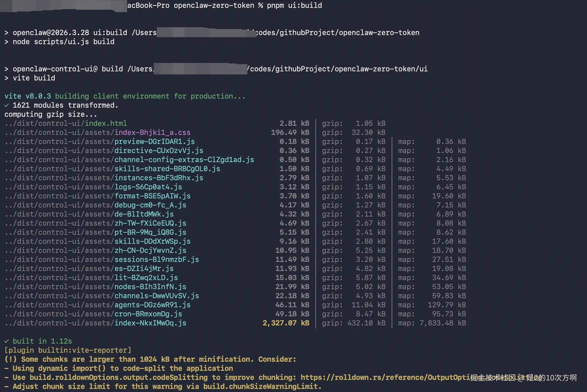Click file name preview-DGrIDAR1.js
The image size is (587, 392).
pyautogui.click(x=155, y=142)
